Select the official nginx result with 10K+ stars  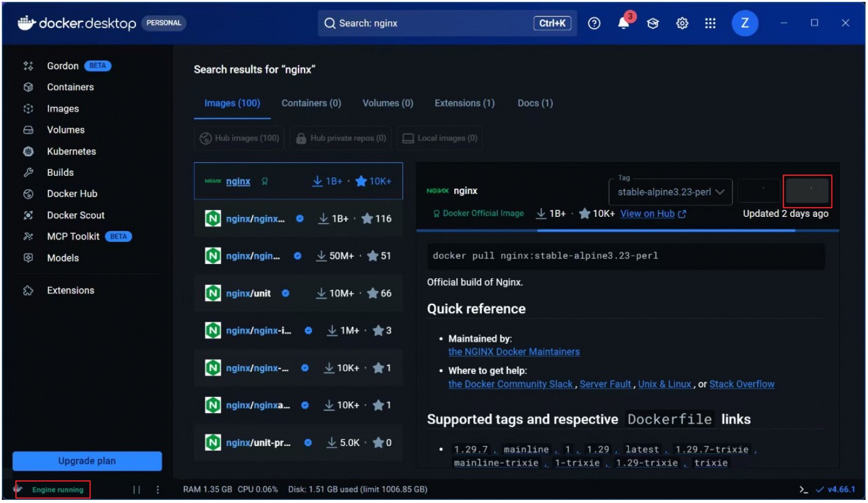(x=299, y=181)
